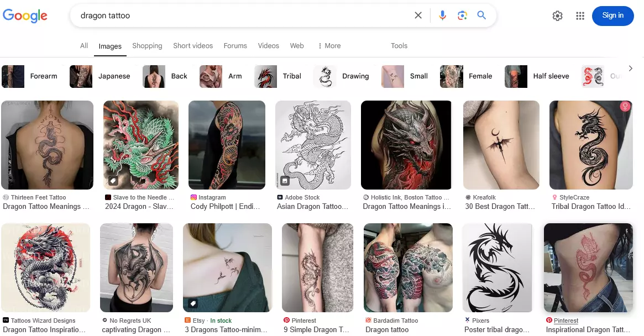Screen dimensions: 644x336
Task: Open the Adobe Stock Asian dragon thumbnail
Action: [x=313, y=145]
